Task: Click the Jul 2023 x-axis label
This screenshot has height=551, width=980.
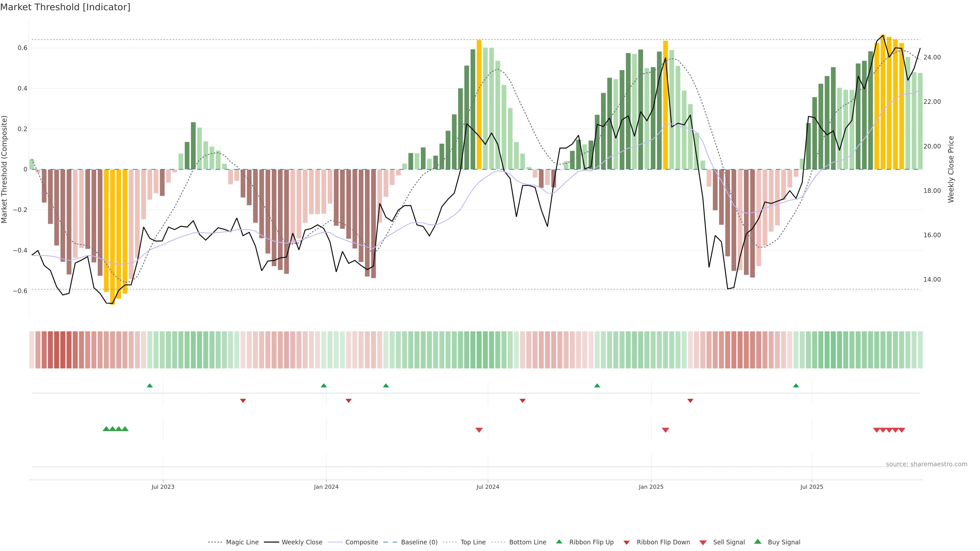Action: pyautogui.click(x=163, y=487)
